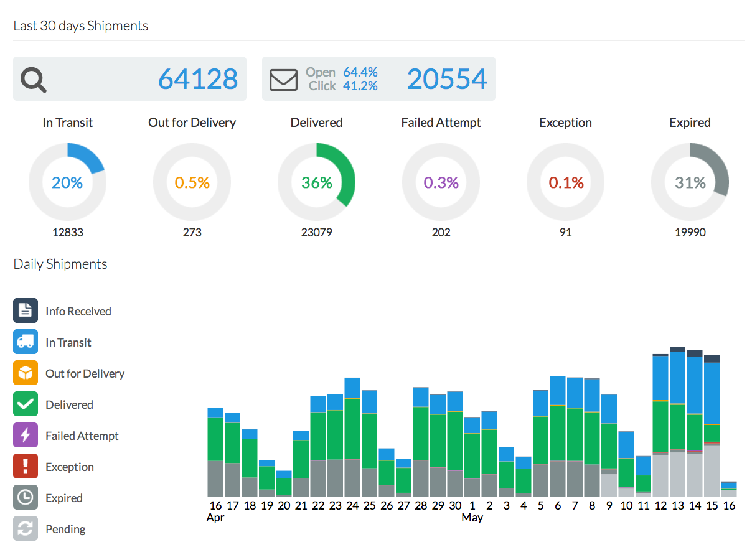Click the Out for Delivery box icon
The height and width of the screenshot is (560, 747).
point(26,373)
